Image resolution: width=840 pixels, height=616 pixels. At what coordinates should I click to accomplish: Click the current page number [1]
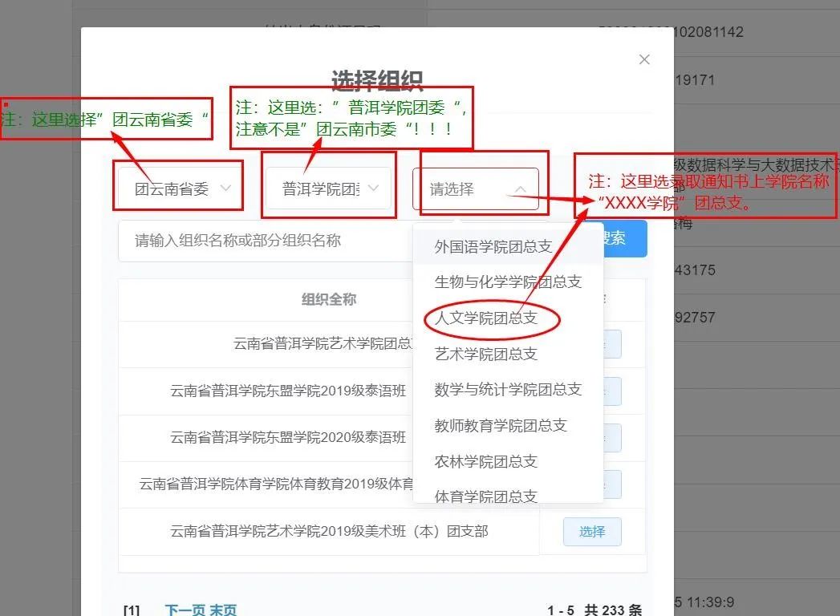[132, 610]
